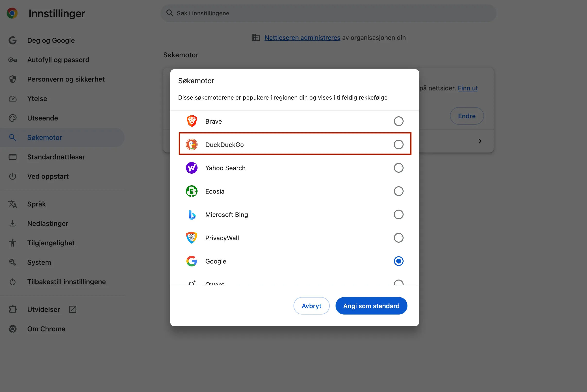Click the Ecosia green logo icon

tap(192, 191)
